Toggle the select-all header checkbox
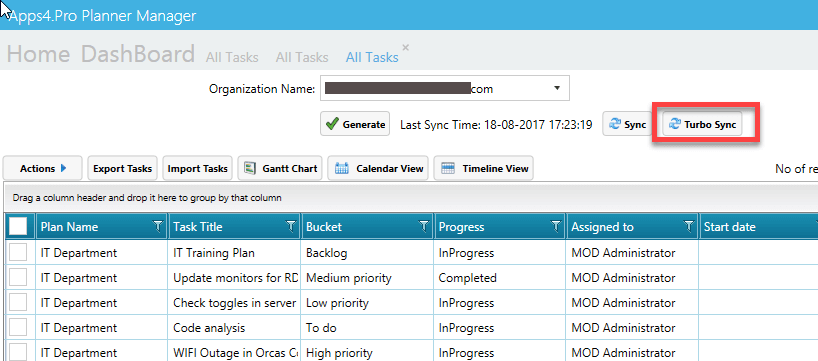Viewport: 818px width, 361px height. click(x=18, y=226)
